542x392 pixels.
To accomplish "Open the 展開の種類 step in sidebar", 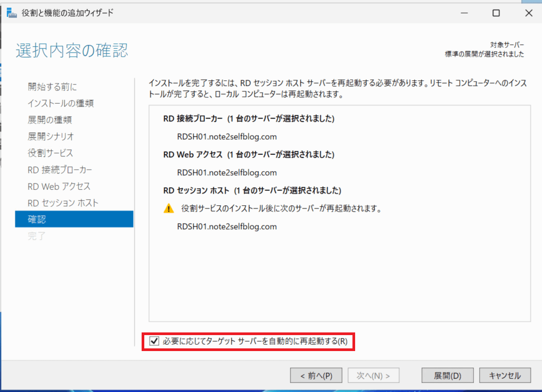I will click(50, 120).
